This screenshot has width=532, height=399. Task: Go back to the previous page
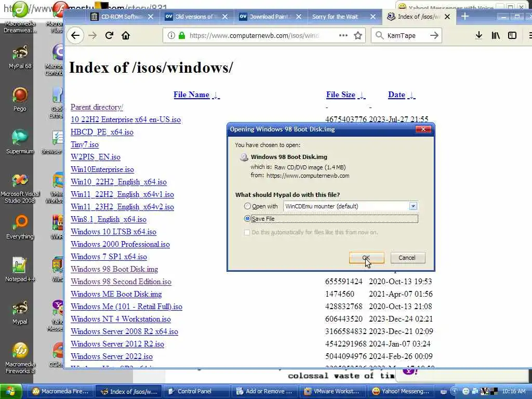(75, 36)
